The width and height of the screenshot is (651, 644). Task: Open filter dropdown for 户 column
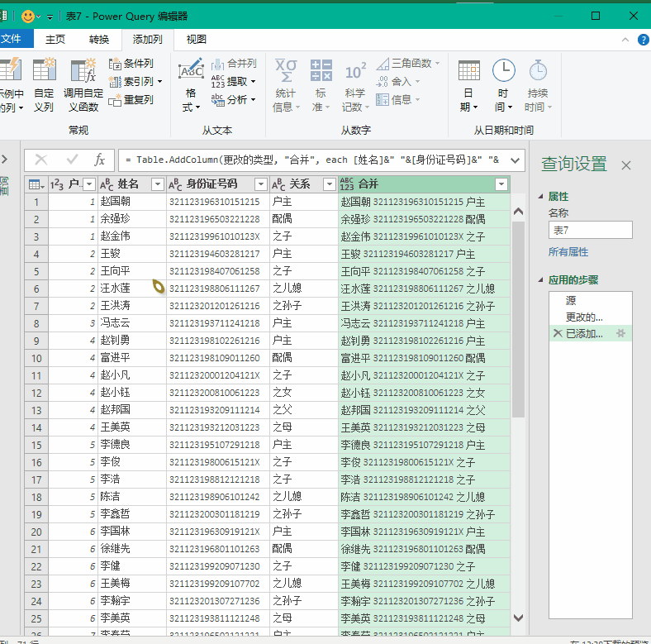[x=89, y=184]
